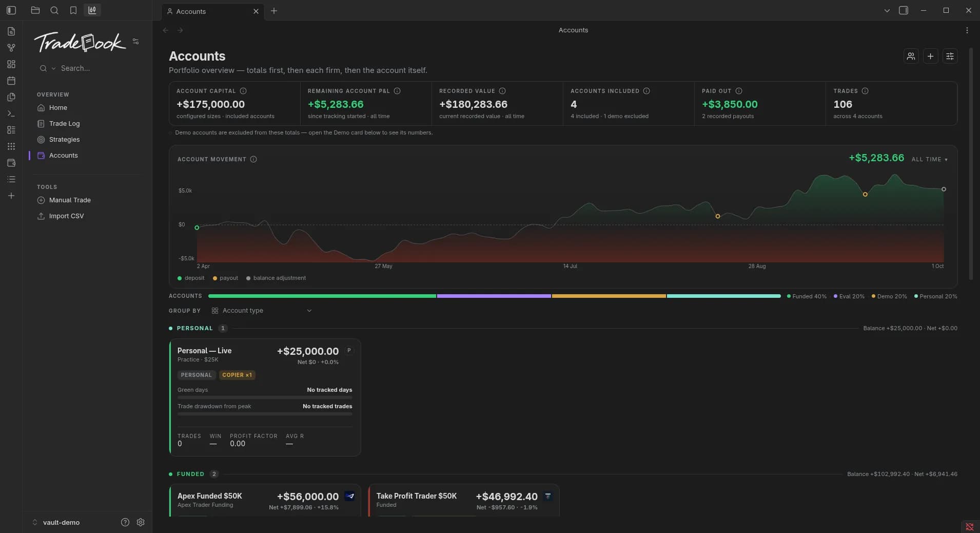Open help icon next to vault-demo

click(x=125, y=522)
